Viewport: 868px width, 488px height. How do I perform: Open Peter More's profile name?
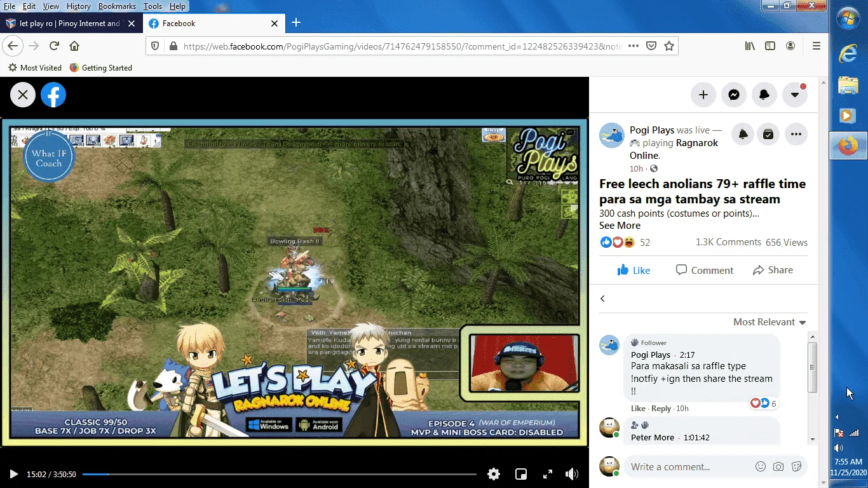[653, 438]
